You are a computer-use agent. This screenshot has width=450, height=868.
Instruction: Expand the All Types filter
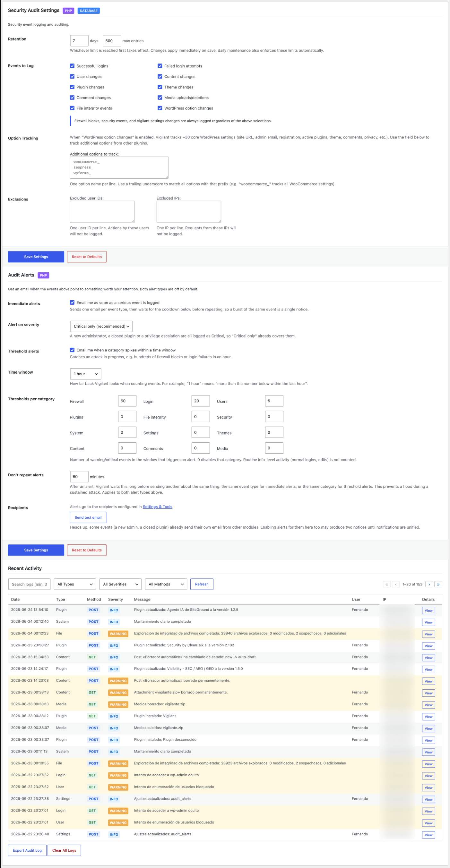[75, 584]
